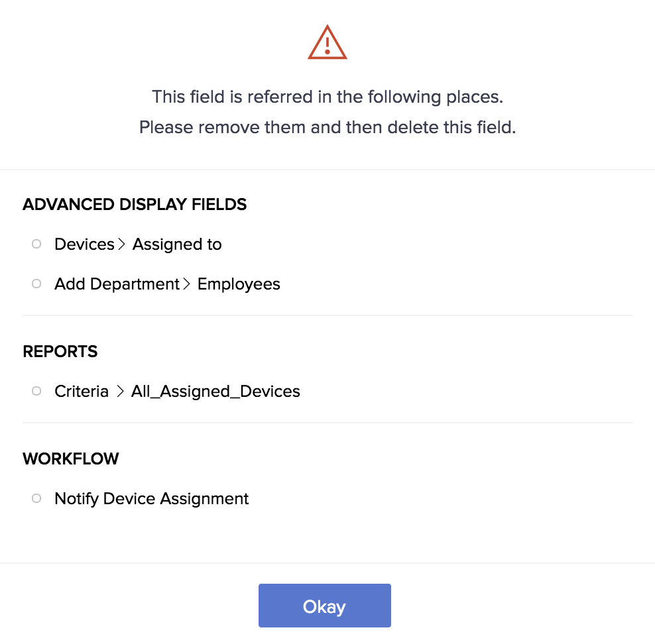Click the Assigned to field reference
The image size is (655, 644).
(177, 244)
